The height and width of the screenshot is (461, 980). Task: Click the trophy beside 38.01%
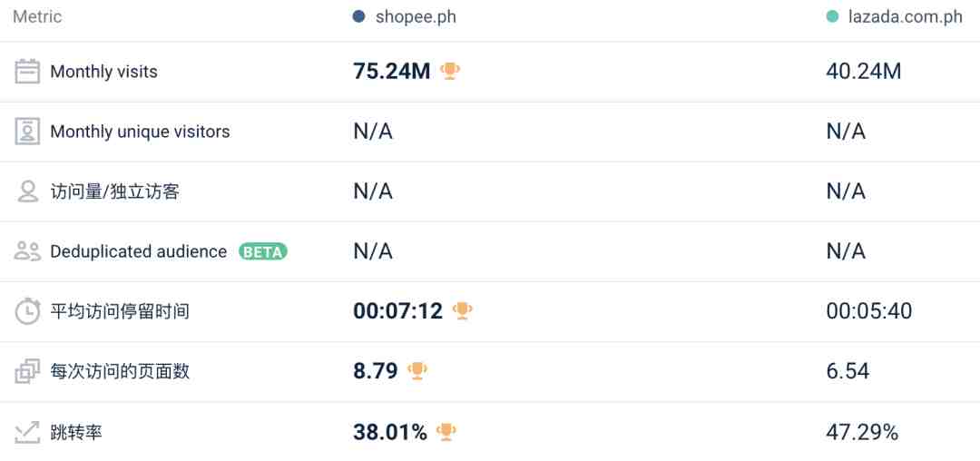pos(446,432)
